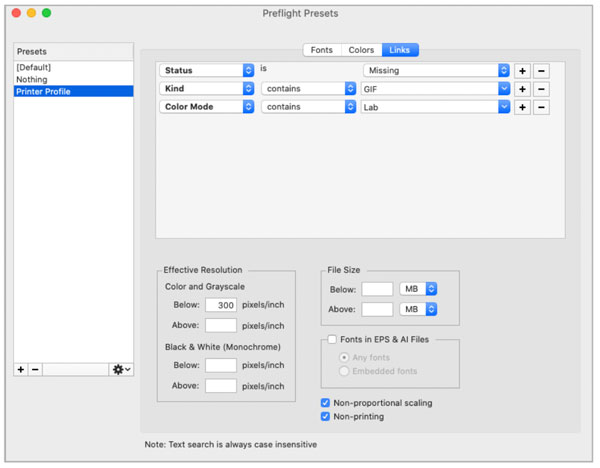Enable Fonts in EPS & AI Files checkbox
Viewport: 600px width, 468px height.
pyautogui.click(x=332, y=339)
